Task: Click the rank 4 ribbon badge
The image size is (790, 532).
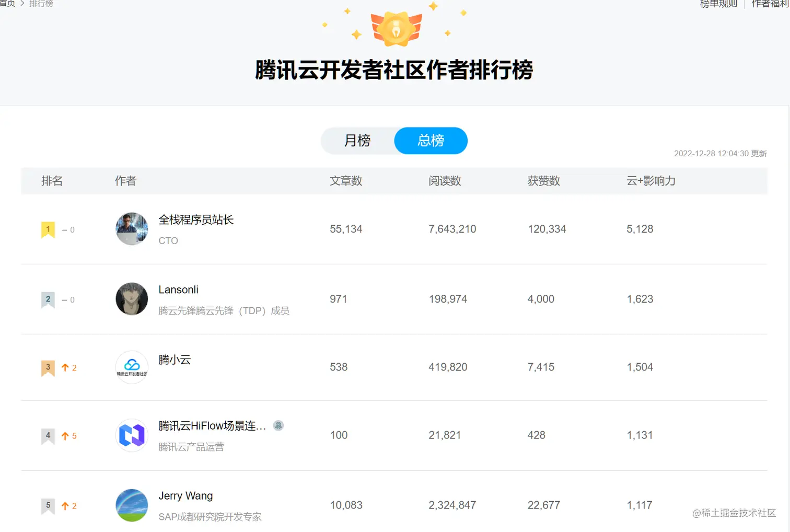Action: click(48, 436)
